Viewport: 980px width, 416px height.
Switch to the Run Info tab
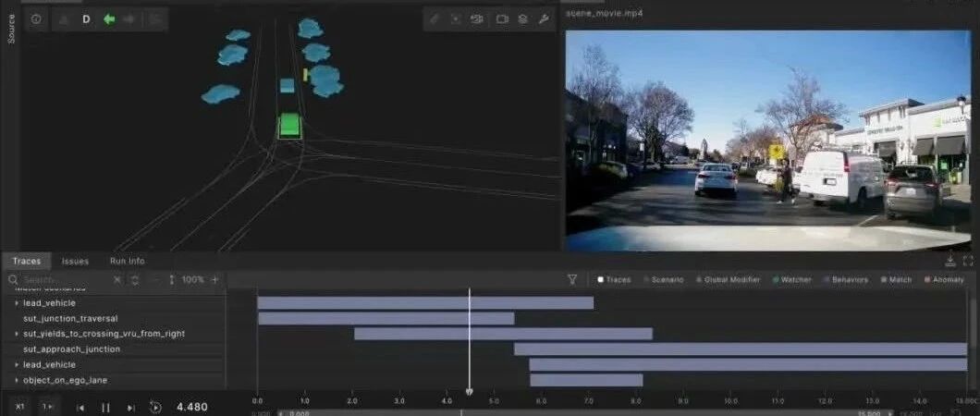[127, 261]
